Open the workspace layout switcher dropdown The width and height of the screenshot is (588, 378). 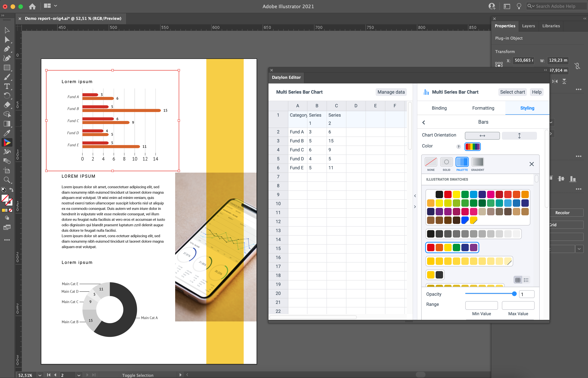coord(55,6)
